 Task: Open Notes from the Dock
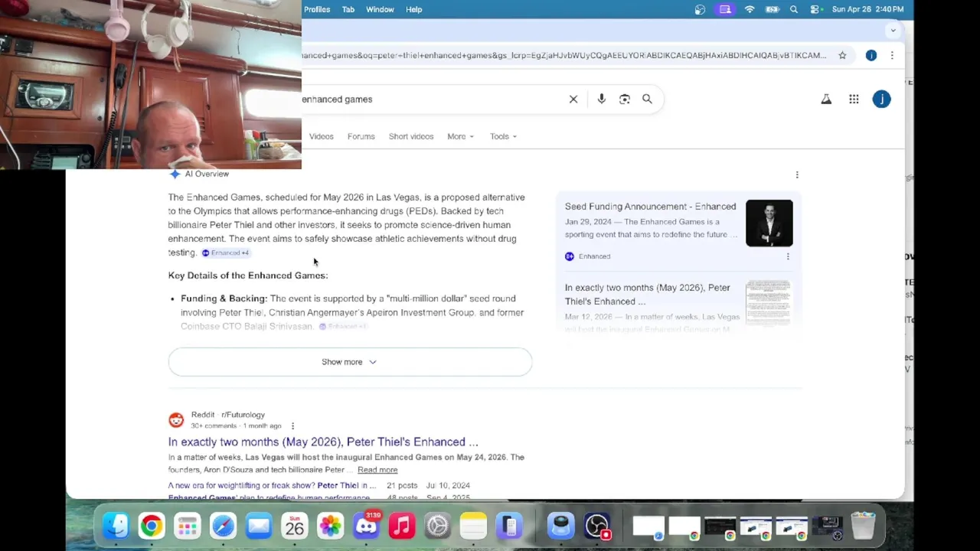(x=473, y=526)
